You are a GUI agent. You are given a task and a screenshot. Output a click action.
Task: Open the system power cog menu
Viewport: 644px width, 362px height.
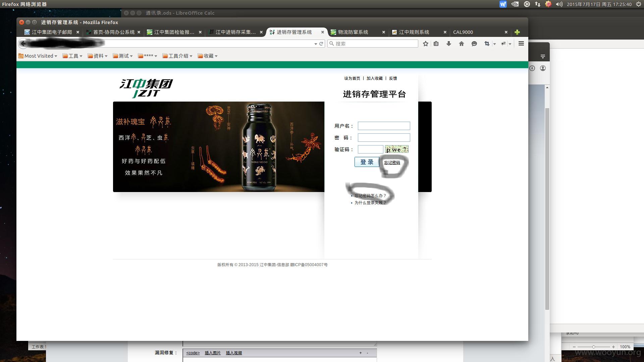pos(639,4)
